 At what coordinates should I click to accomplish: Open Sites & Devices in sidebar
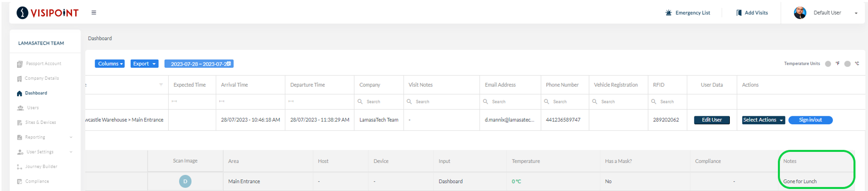coord(37,122)
